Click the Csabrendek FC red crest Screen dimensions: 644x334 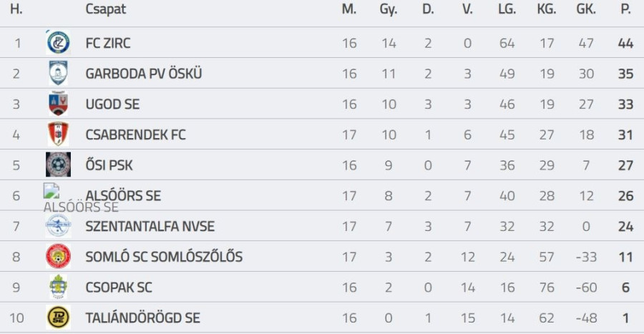[58, 134]
